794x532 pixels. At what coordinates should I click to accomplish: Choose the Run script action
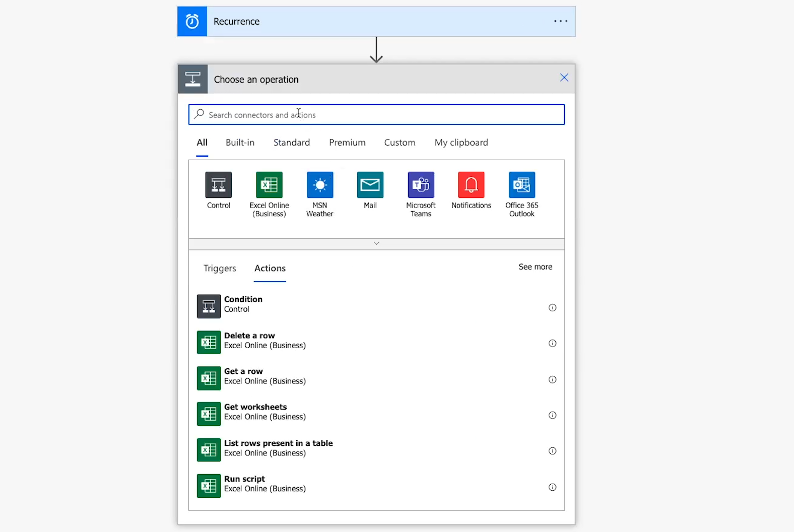(376, 486)
